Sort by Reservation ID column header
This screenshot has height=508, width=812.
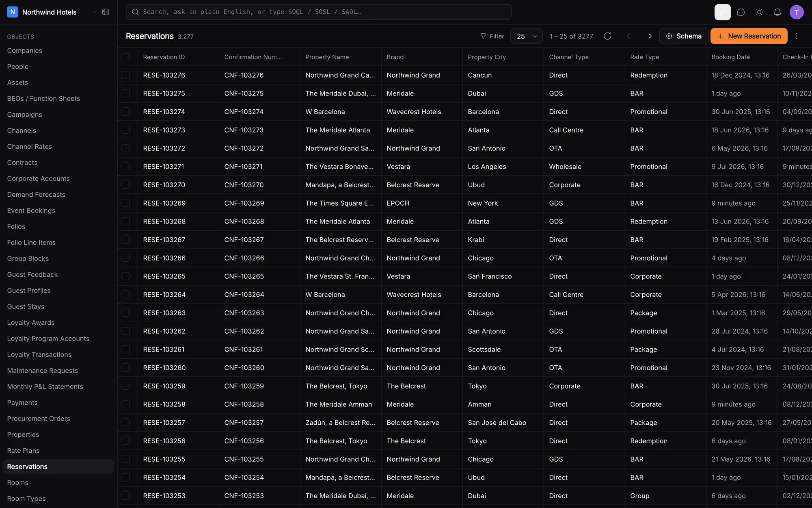point(164,57)
